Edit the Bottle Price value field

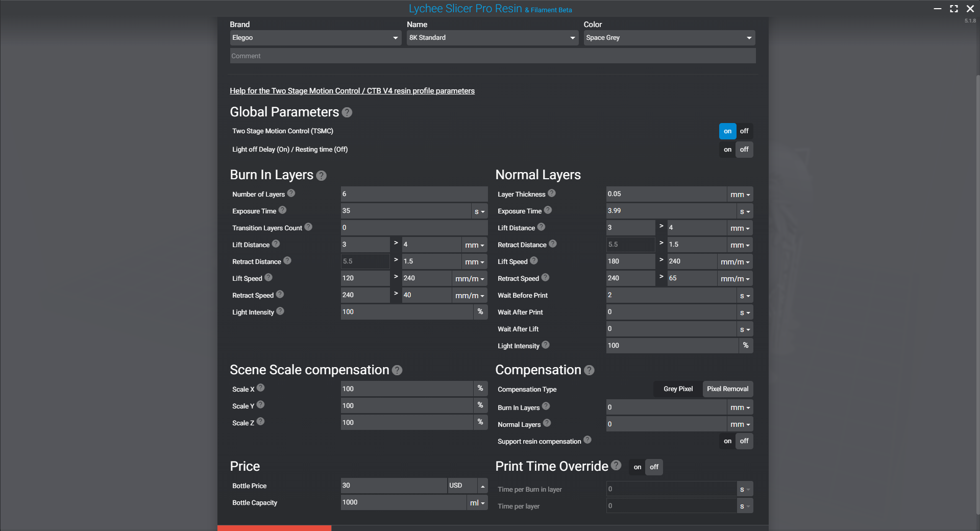point(394,486)
